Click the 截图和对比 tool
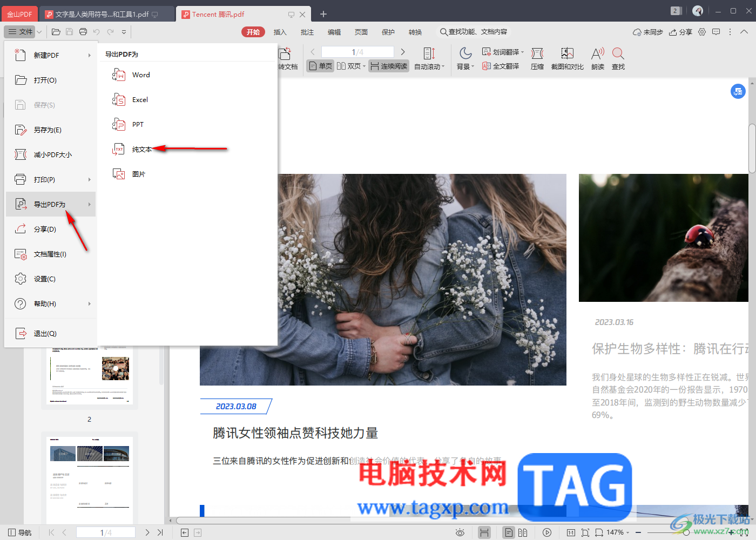The image size is (756, 540). 568,59
